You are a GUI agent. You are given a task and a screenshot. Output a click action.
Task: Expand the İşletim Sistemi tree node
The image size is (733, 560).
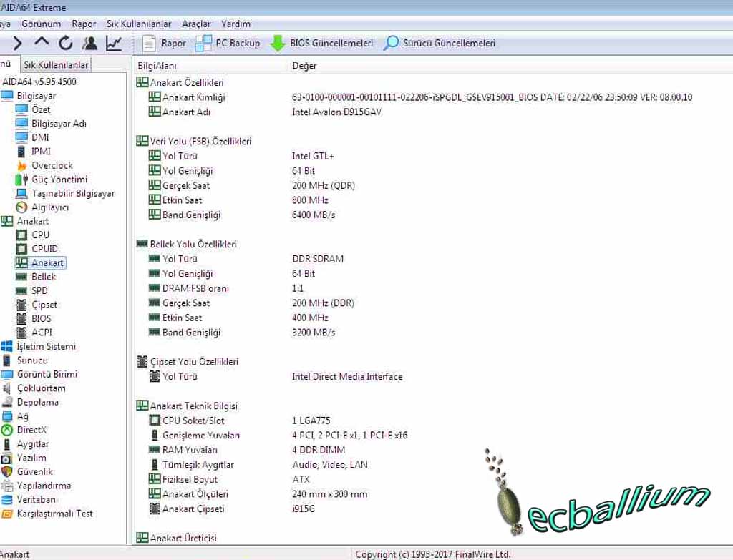pos(46,346)
